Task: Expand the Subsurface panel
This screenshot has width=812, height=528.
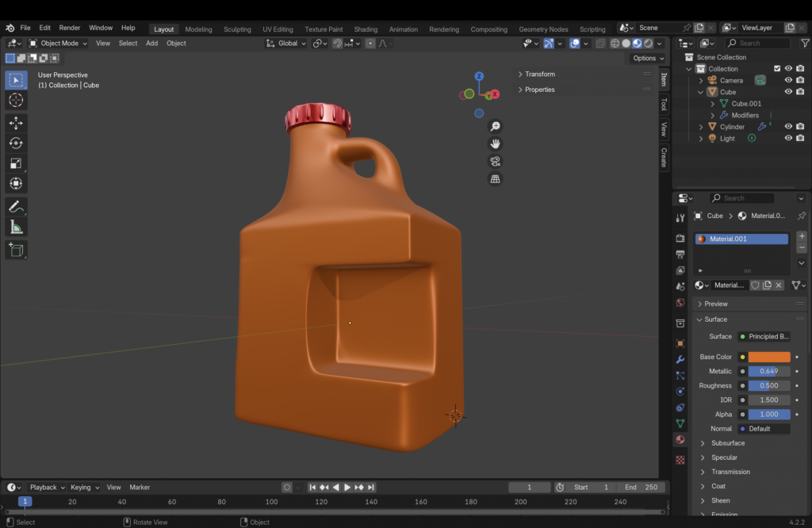Action: coord(727,443)
